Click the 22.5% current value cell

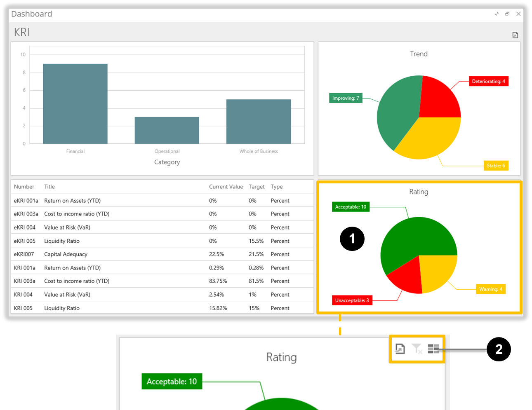pos(217,254)
